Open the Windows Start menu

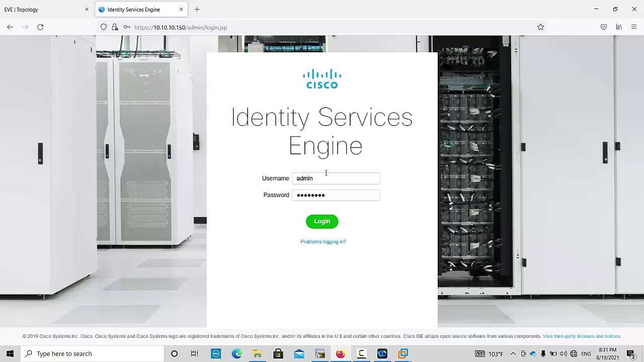click(x=10, y=353)
